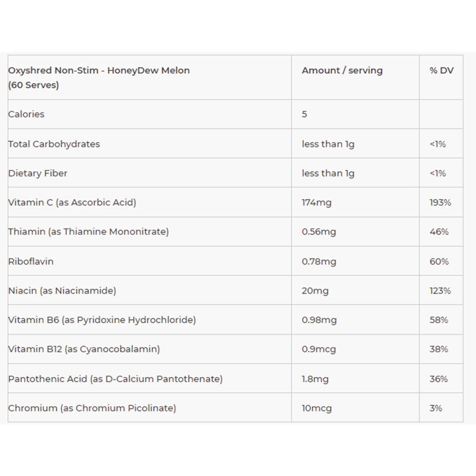476x476 pixels.
Task: Select the 123% Niacin daily value
Action: point(440,291)
